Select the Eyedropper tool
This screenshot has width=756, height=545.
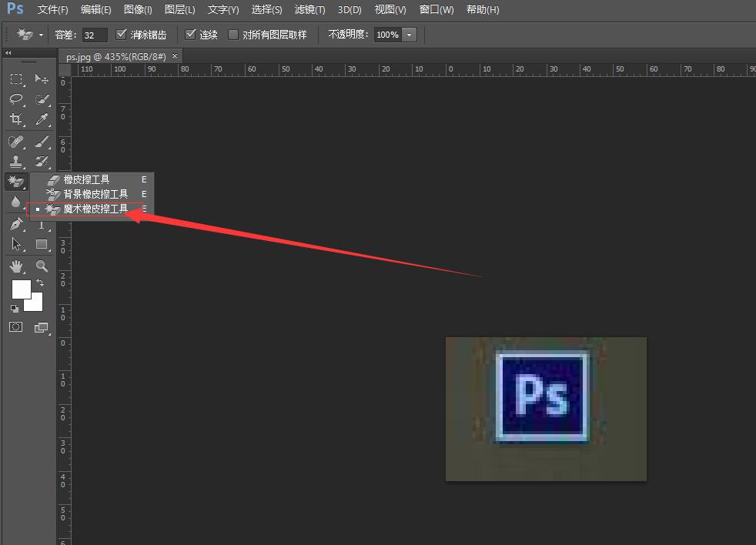42,119
